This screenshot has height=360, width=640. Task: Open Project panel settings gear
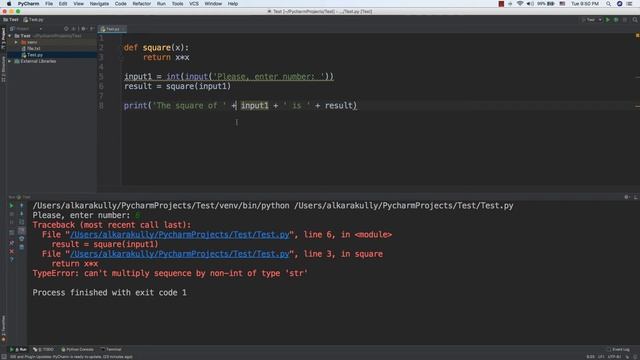(84, 29)
